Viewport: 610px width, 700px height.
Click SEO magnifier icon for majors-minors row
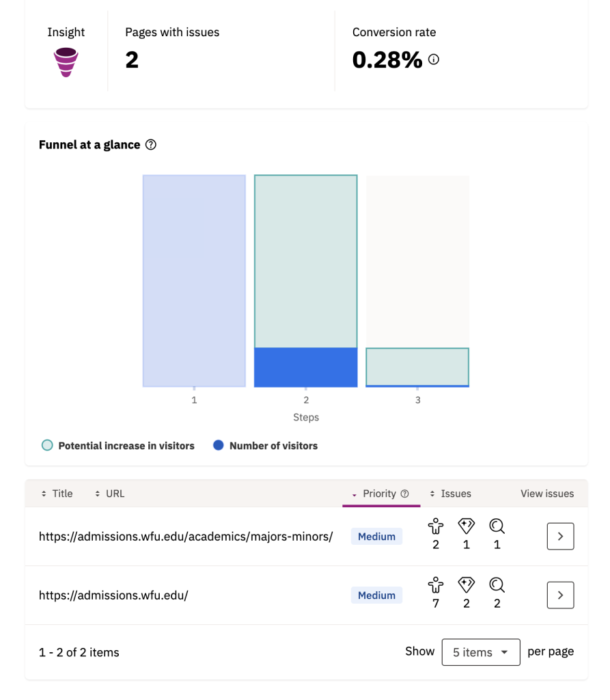(x=497, y=526)
